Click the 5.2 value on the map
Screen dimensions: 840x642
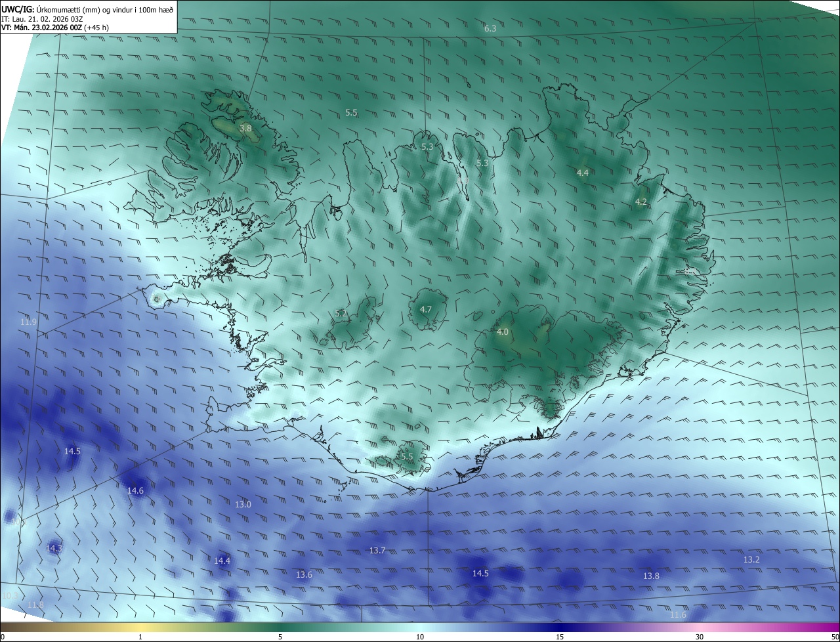[341, 313]
